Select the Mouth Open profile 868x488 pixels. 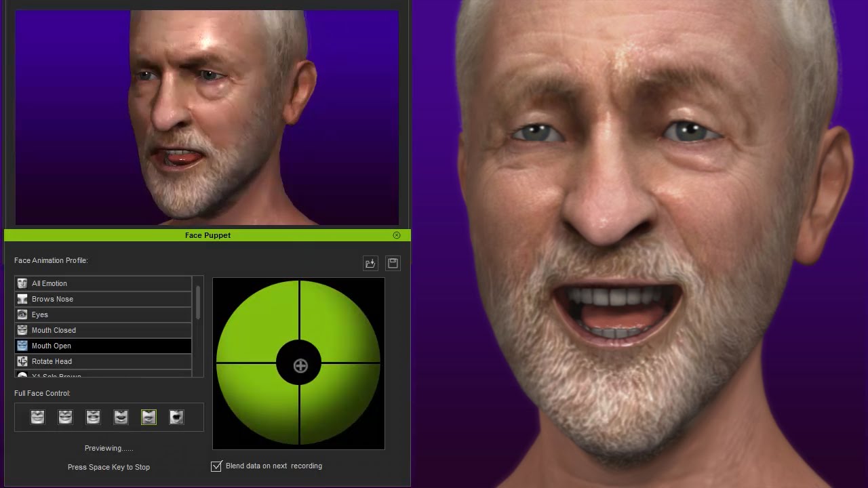(x=103, y=346)
